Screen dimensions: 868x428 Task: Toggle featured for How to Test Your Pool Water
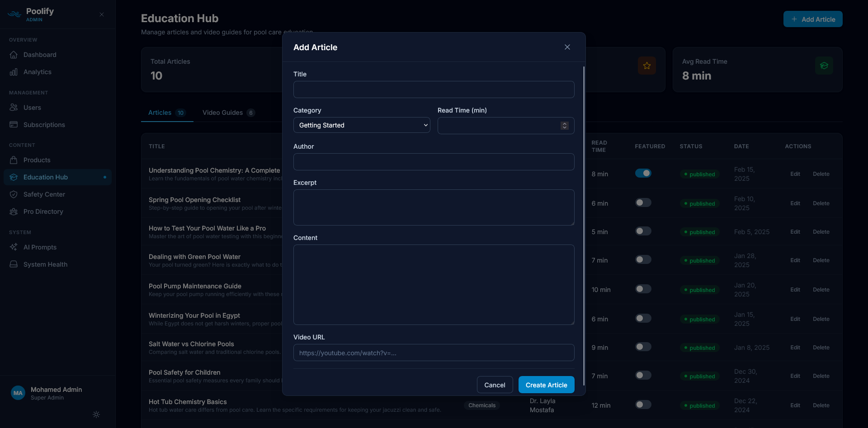(x=643, y=231)
